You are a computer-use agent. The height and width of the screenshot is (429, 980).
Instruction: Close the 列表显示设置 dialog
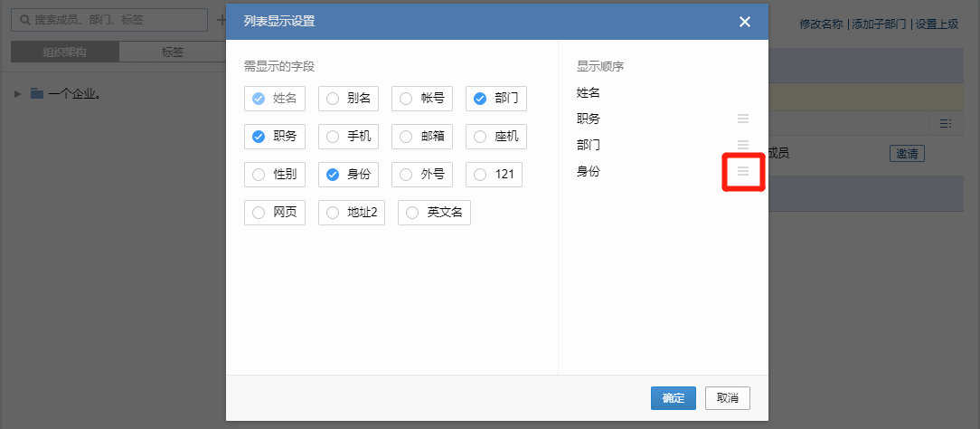(745, 22)
